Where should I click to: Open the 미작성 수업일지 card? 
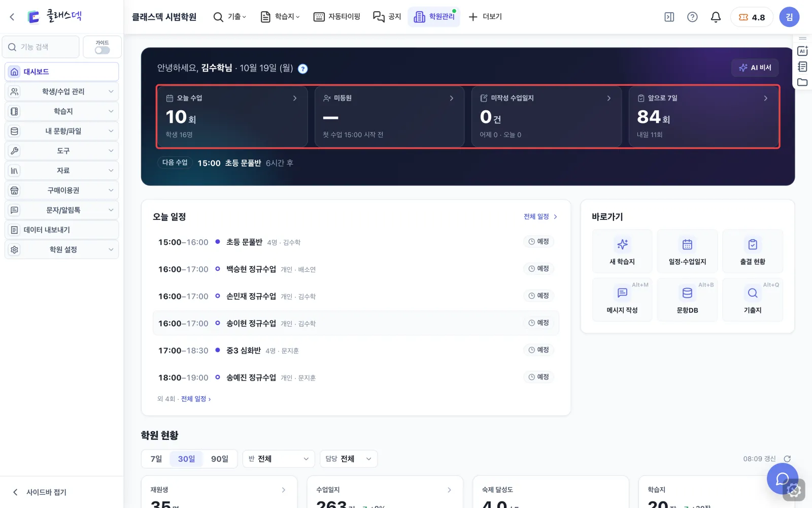547,117
